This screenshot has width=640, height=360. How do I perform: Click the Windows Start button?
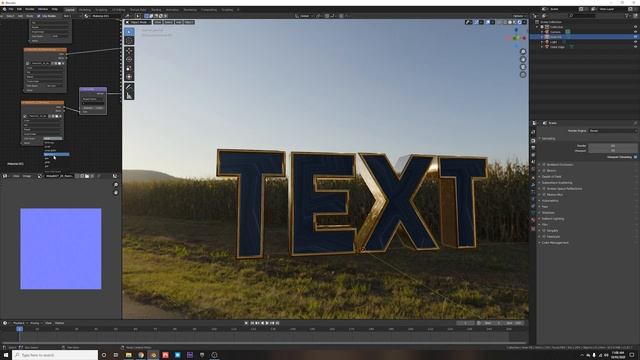click(6, 355)
